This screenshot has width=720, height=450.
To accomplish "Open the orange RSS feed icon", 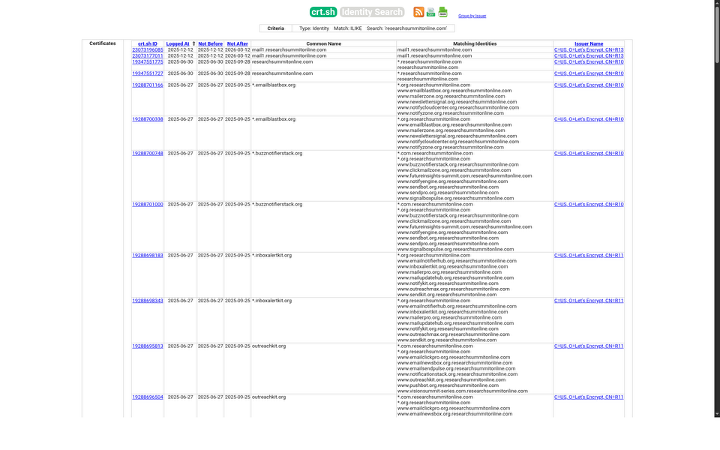I will click(418, 12).
